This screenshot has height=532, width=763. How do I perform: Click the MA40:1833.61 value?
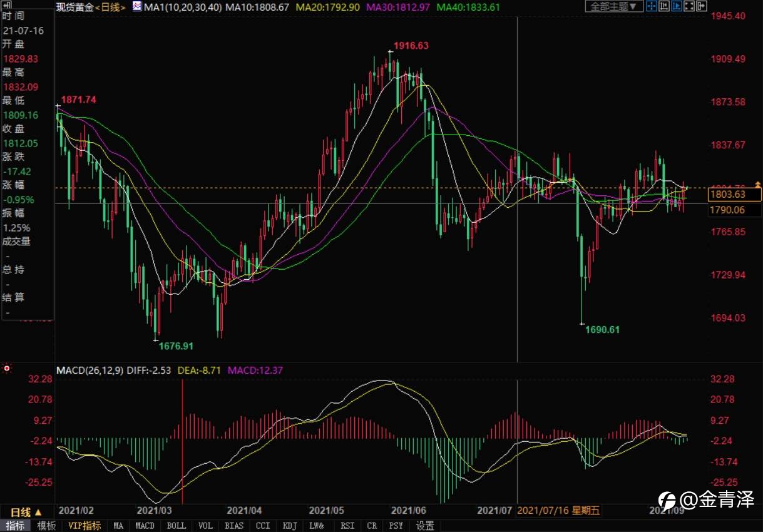pos(468,7)
